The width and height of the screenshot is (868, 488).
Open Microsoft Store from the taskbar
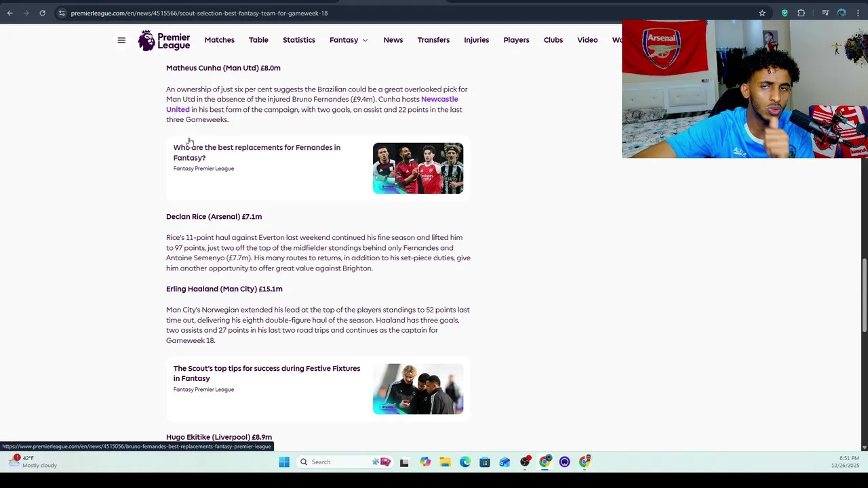(484, 462)
